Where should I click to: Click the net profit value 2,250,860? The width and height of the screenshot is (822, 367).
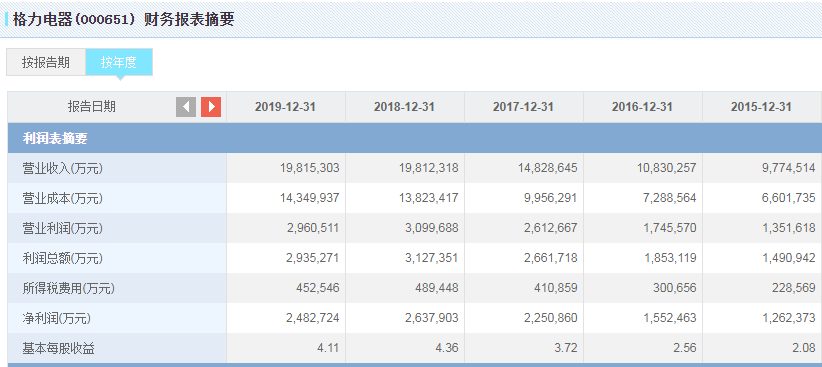pyautogui.click(x=550, y=318)
